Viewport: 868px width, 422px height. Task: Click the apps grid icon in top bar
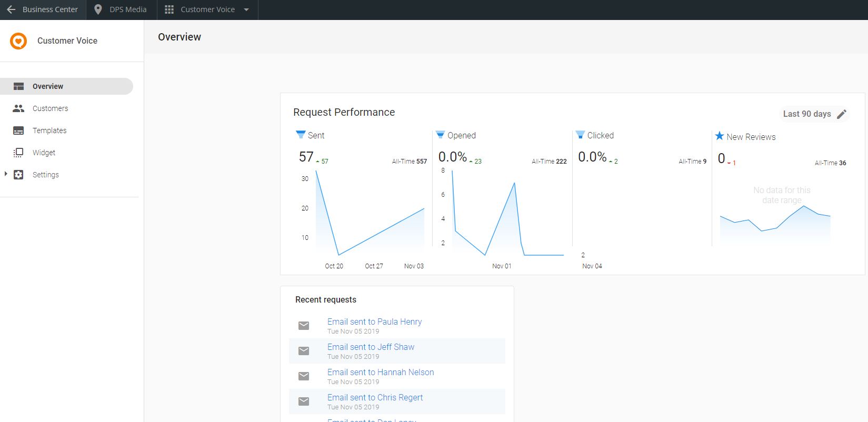pos(169,9)
